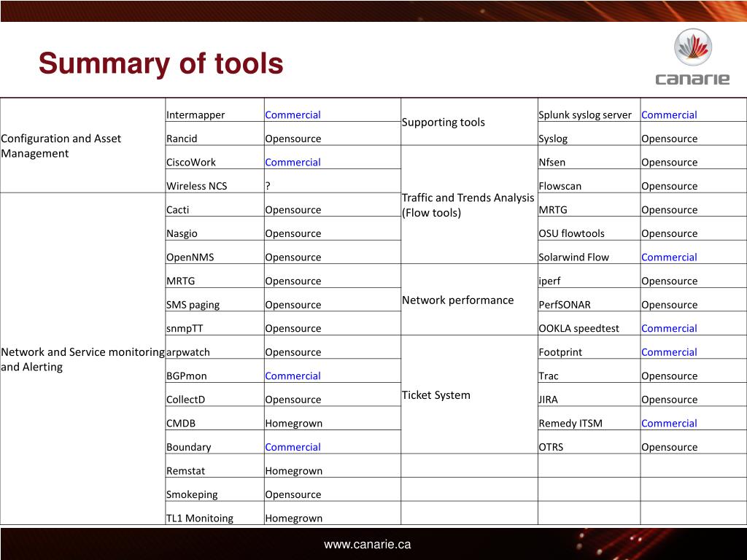The image size is (747, 560).
Task: Select the 'Solarwind Flow' tool name
Action: pyautogui.click(x=573, y=257)
